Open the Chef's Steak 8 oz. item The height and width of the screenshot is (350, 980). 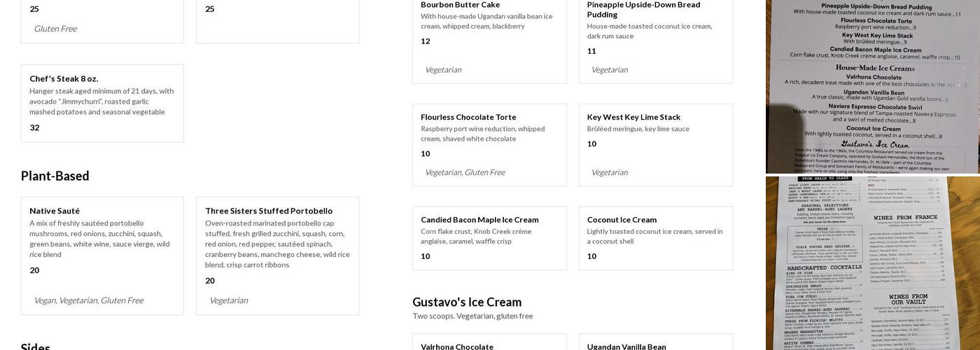[x=64, y=78]
